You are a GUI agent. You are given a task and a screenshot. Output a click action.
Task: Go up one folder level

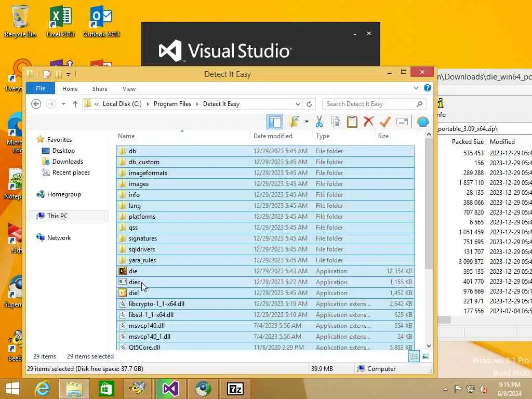coord(75,104)
